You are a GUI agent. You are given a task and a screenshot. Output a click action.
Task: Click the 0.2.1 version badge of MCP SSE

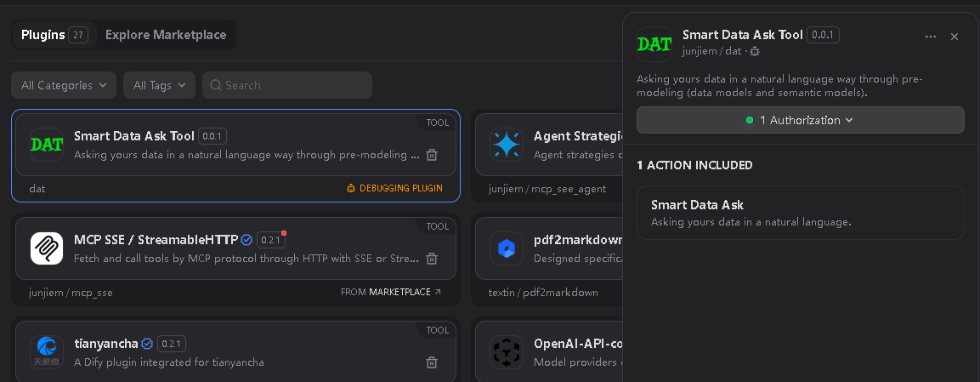[270, 239]
